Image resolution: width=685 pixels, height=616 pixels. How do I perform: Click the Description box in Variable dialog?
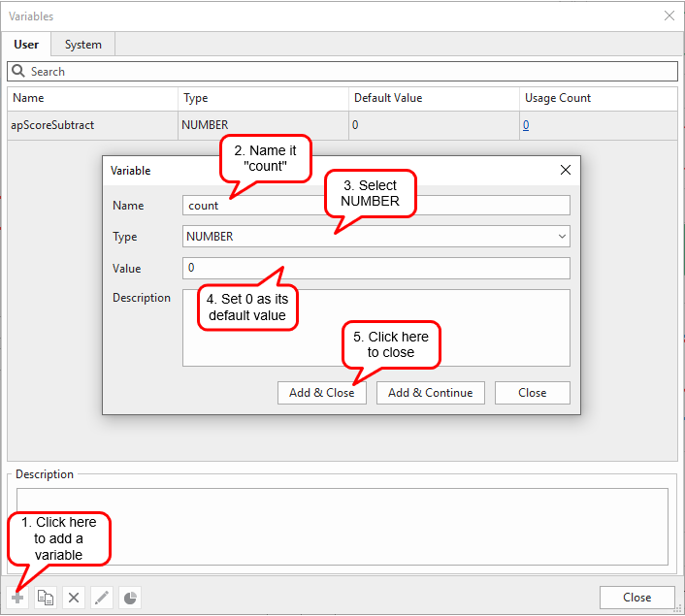(x=376, y=328)
